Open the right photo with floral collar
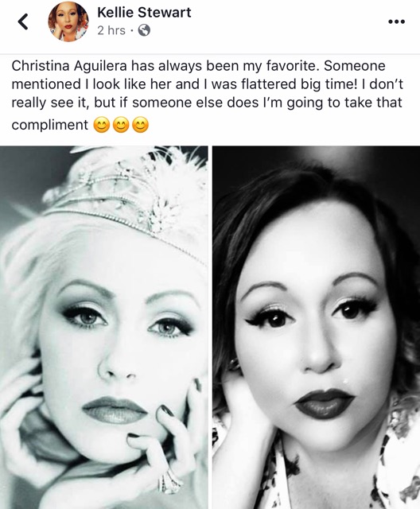 click(x=316, y=327)
